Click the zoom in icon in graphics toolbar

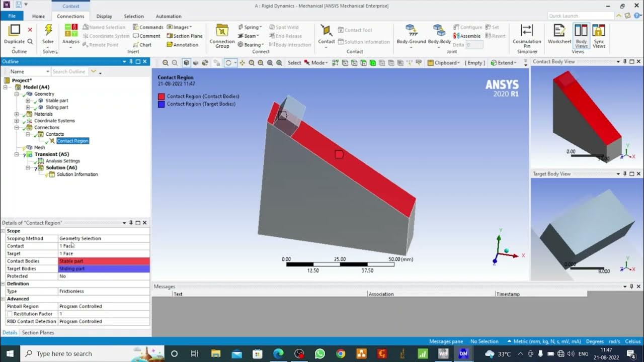(x=165, y=63)
